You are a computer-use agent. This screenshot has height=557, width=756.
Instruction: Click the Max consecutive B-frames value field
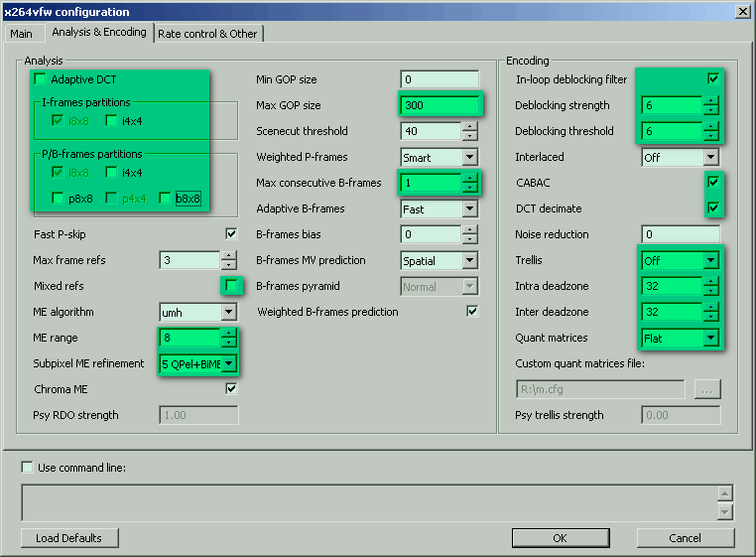tap(431, 183)
